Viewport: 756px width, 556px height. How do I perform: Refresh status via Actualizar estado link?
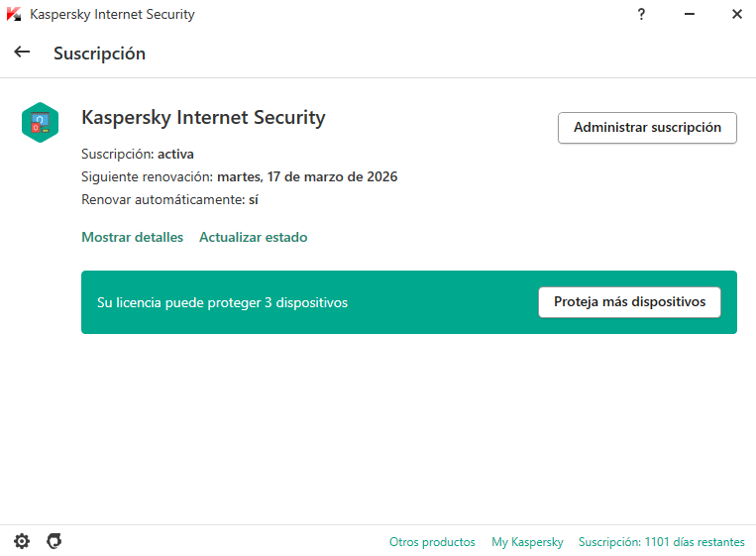[253, 237]
